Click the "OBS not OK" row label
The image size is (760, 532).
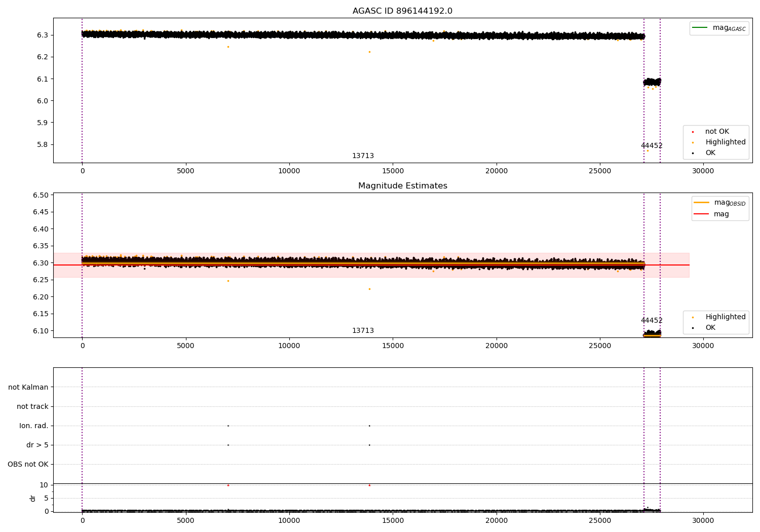coord(28,465)
